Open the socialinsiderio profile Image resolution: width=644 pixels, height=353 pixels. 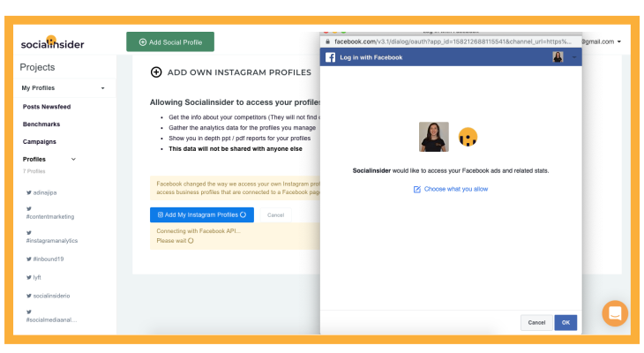[51, 296]
